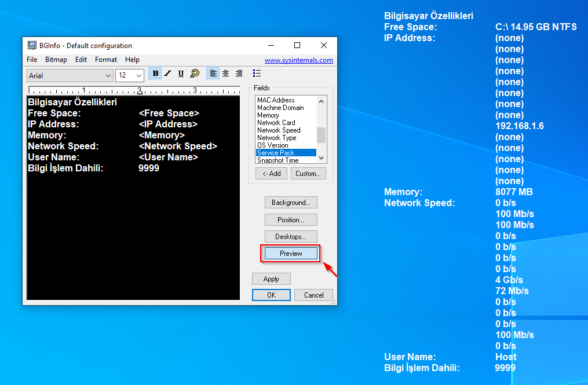Click the Custom... fields button

308,174
